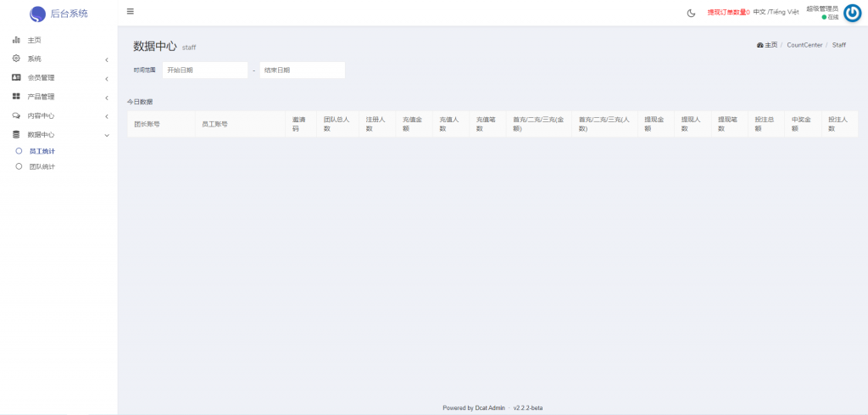Click the 数据中心 database icon
Screen dimensions: 868x415
tap(16, 134)
